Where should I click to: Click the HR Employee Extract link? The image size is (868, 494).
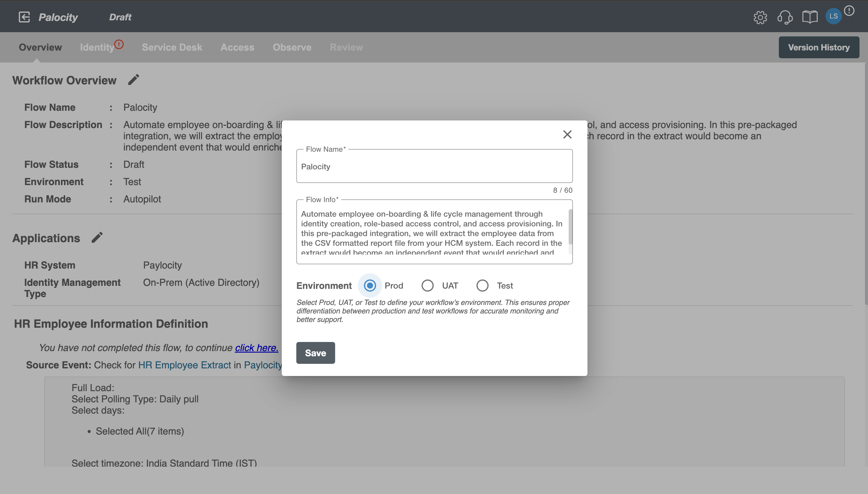click(184, 364)
